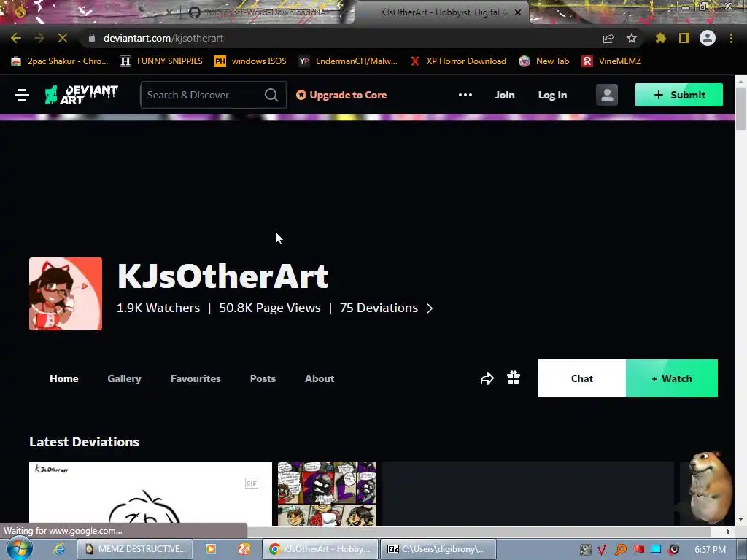Open MEMZ DESTRUCTIVE taskbar item

[135, 549]
